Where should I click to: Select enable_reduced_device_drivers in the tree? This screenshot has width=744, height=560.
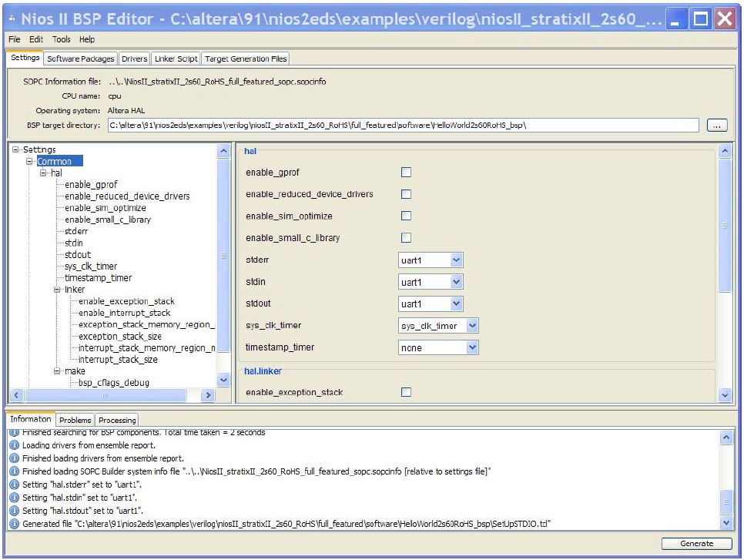127,196
